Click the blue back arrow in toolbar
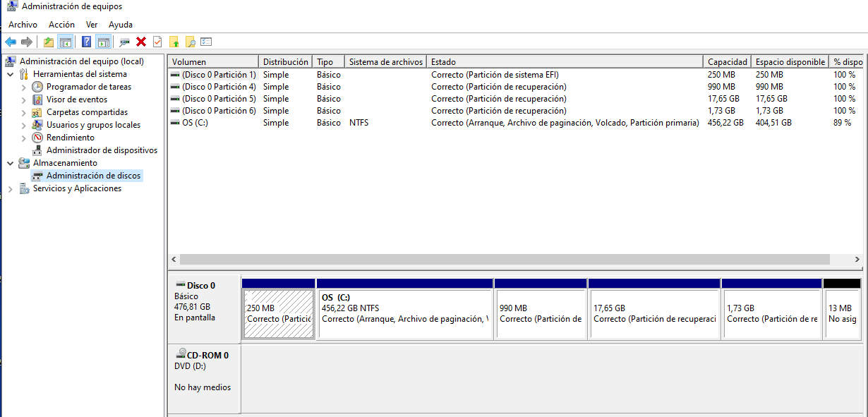 tap(11, 42)
